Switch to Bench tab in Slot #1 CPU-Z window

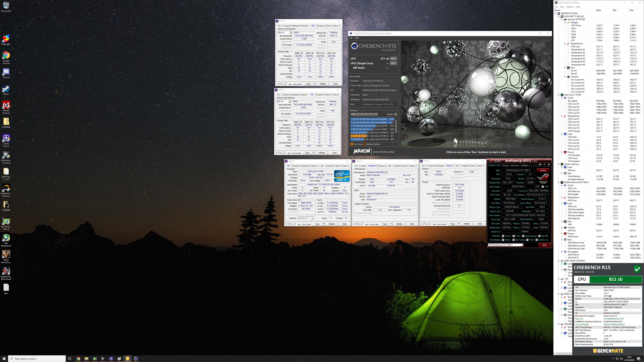click(329, 26)
